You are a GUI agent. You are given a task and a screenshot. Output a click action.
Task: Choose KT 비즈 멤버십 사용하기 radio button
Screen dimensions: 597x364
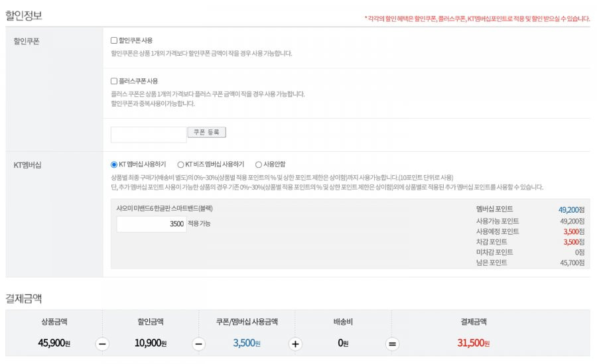pyautogui.click(x=180, y=164)
